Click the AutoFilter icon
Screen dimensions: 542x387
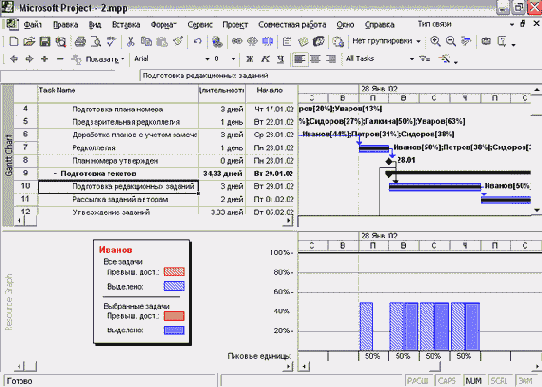[425, 59]
